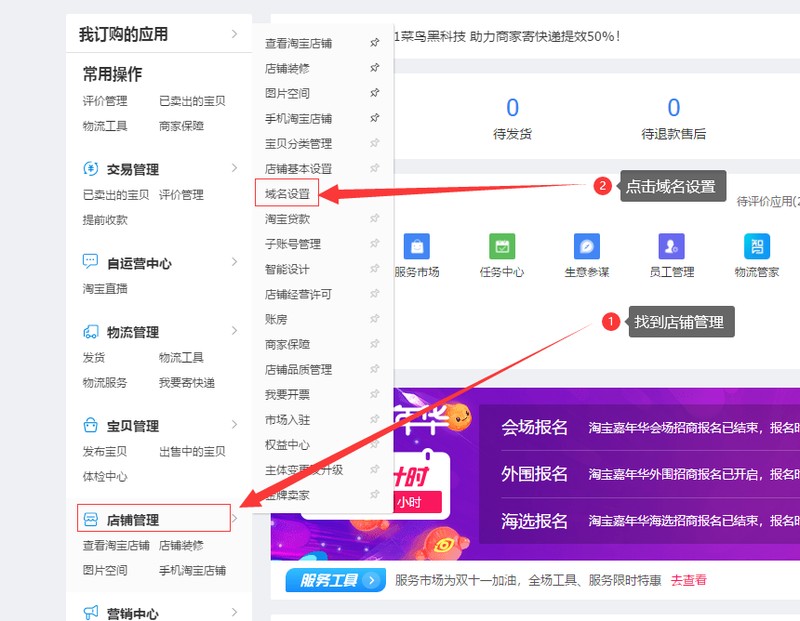
Task: Open 物流管家 app icon
Action: pyautogui.click(x=757, y=246)
